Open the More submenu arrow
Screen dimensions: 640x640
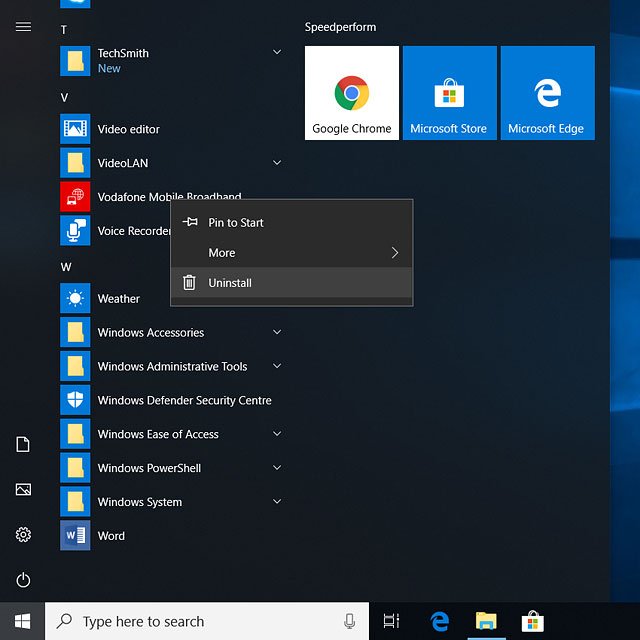[395, 253]
